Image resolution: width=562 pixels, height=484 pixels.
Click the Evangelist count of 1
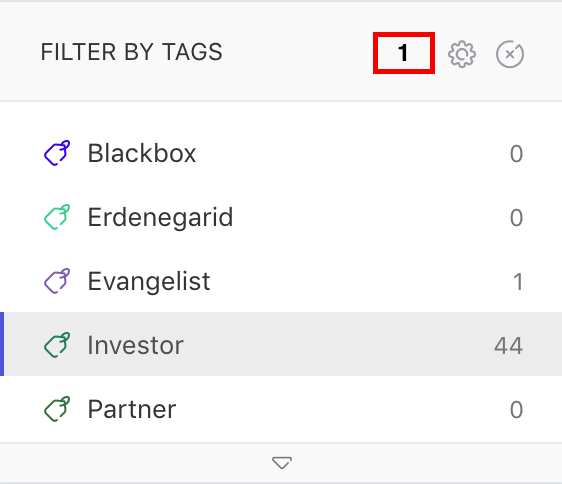pyautogui.click(x=518, y=282)
